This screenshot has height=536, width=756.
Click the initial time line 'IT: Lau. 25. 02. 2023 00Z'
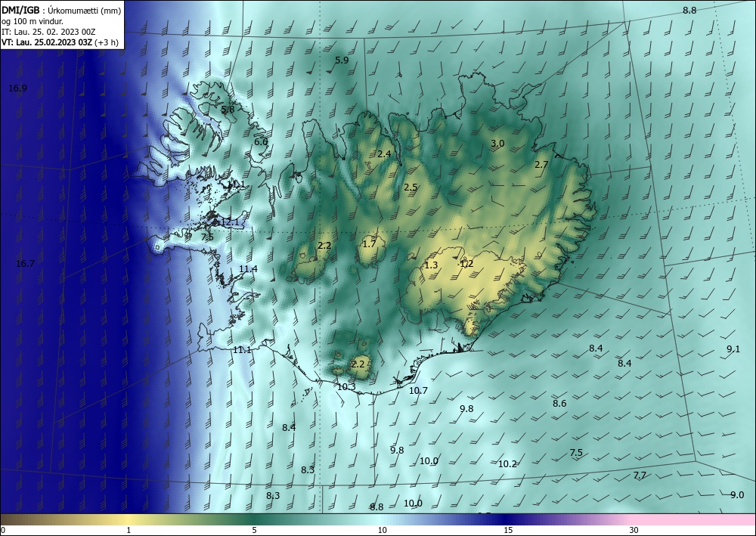48,32
